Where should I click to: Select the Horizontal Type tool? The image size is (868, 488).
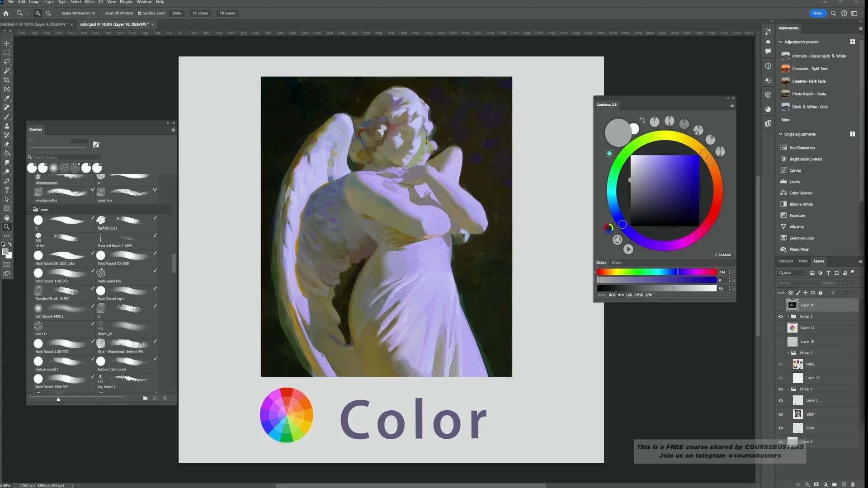(x=7, y=190)
